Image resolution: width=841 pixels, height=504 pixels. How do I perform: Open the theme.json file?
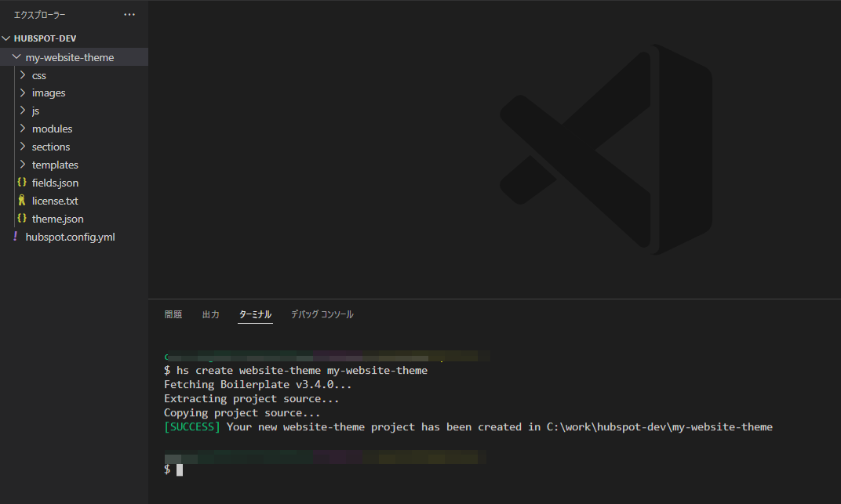[x=58, y=219]
